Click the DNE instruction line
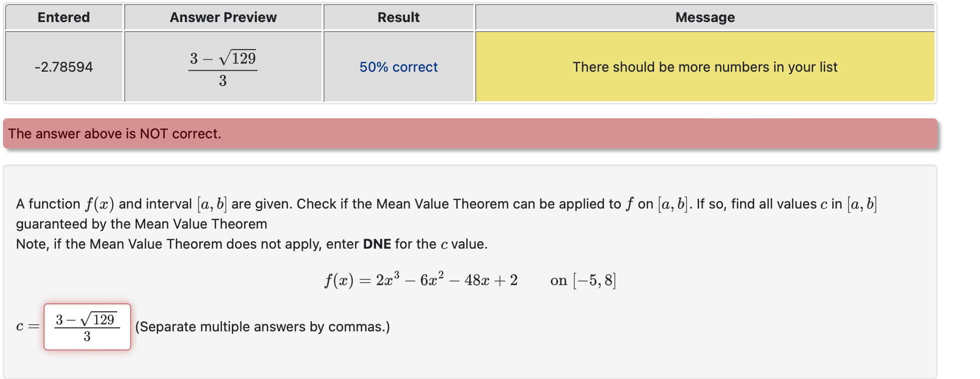Viewport: 980px width, 379px height. tap(250, 244)
